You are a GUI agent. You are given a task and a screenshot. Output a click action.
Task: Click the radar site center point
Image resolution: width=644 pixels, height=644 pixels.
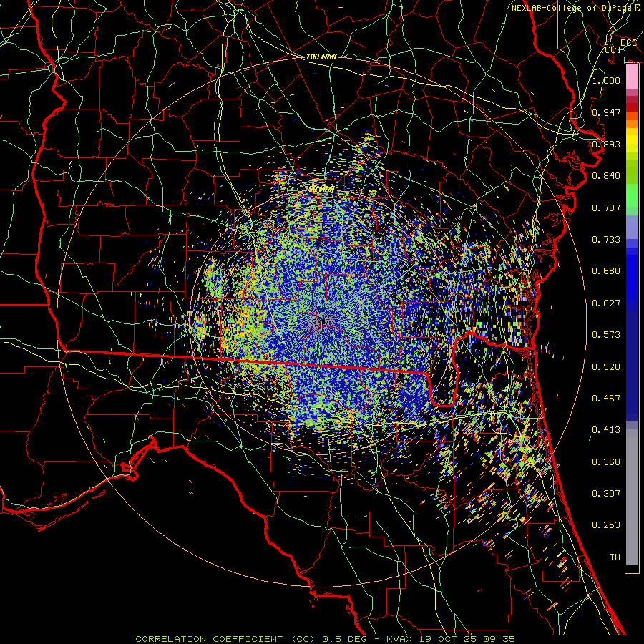323,321
